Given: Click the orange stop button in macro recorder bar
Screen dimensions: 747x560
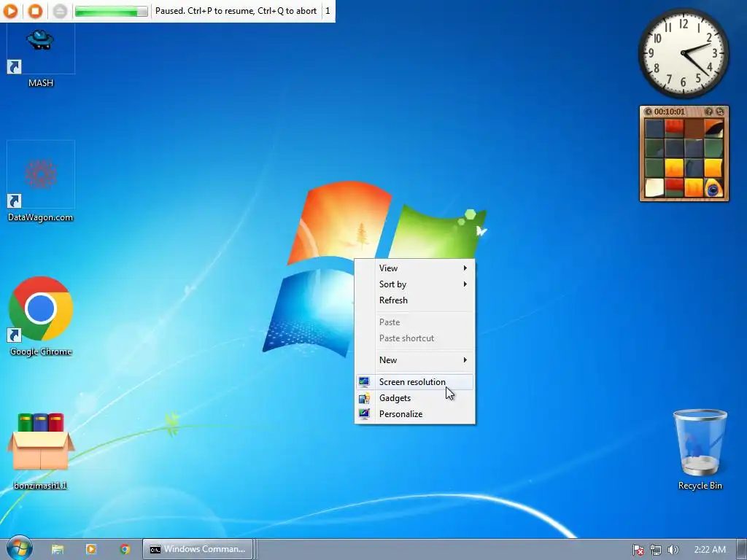Looking at the screenshot, I should 35,11.
